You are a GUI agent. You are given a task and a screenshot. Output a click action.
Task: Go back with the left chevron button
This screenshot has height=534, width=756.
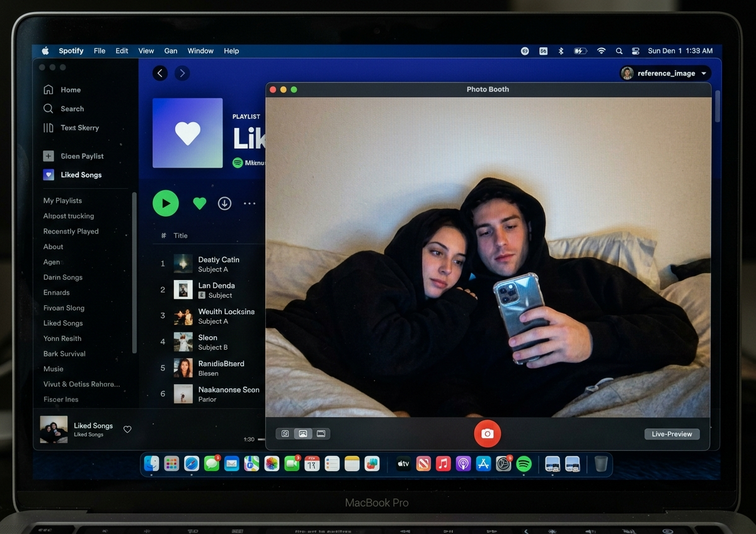pos(160,73)
